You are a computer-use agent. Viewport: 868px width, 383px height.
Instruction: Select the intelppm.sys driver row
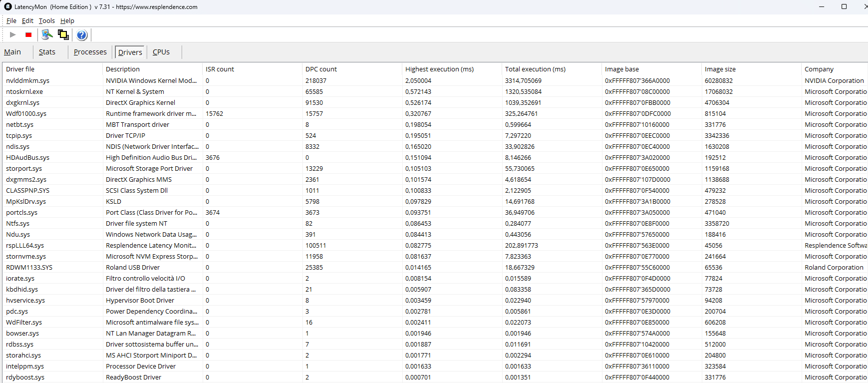click(x=435, y=366)
